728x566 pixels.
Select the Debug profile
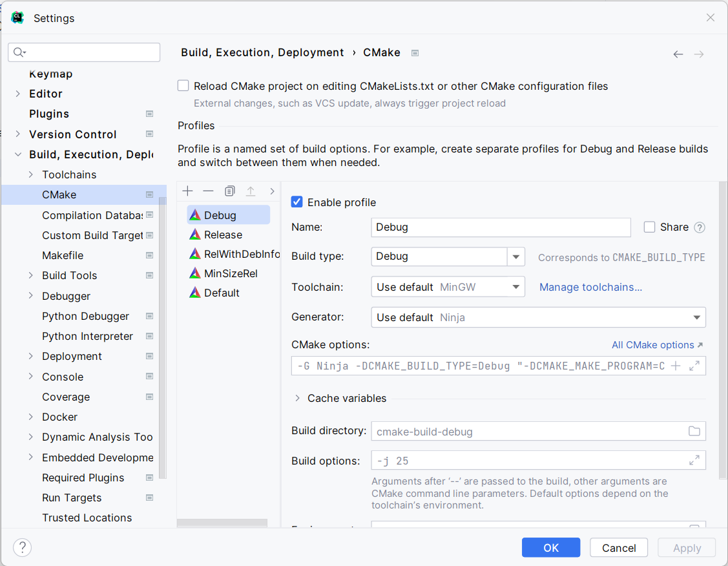pyautogui.click(x=229, y=215)
